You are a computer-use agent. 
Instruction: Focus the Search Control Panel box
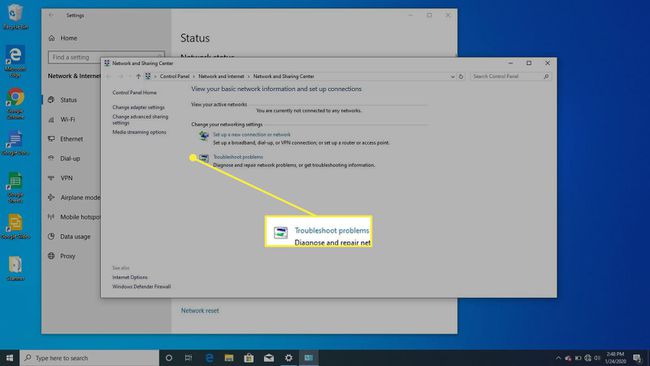[511, 76]
